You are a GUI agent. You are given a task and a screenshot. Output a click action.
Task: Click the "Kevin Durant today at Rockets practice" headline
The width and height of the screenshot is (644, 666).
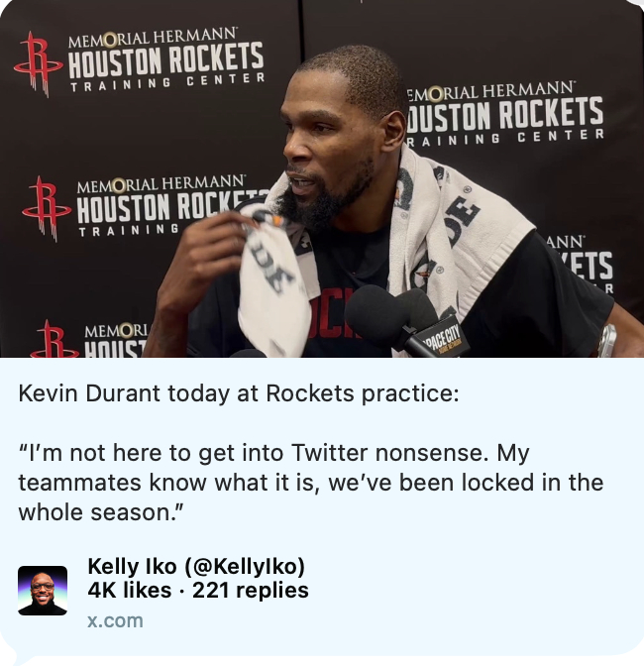point(239,393)
